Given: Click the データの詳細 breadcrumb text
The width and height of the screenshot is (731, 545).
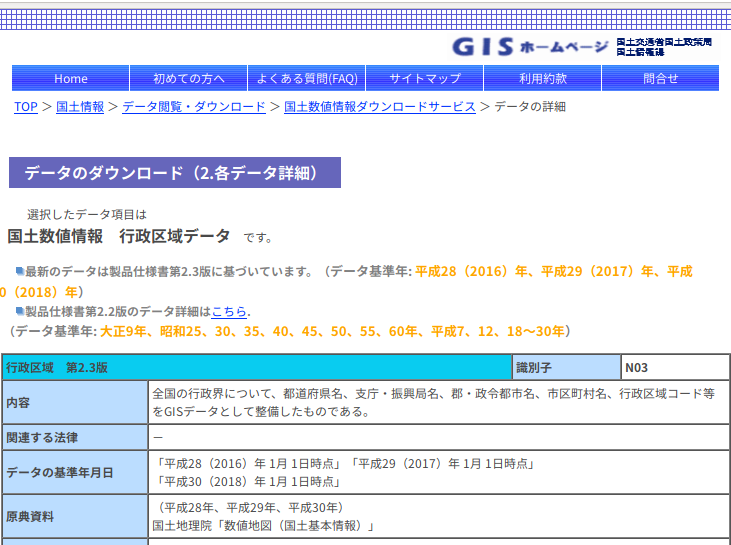Looking at the screenshot, I should (x=530, y=107).
